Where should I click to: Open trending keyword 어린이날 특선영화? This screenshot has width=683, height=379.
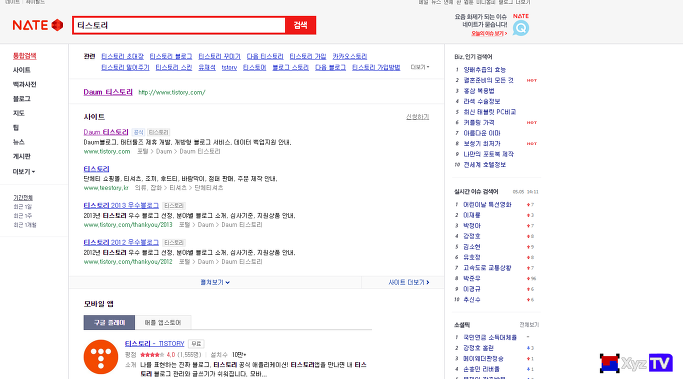coord(487,205)
